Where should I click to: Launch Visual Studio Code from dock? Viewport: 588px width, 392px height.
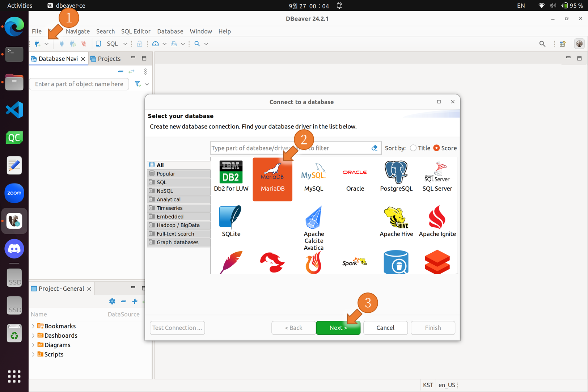tap(14, 110)
